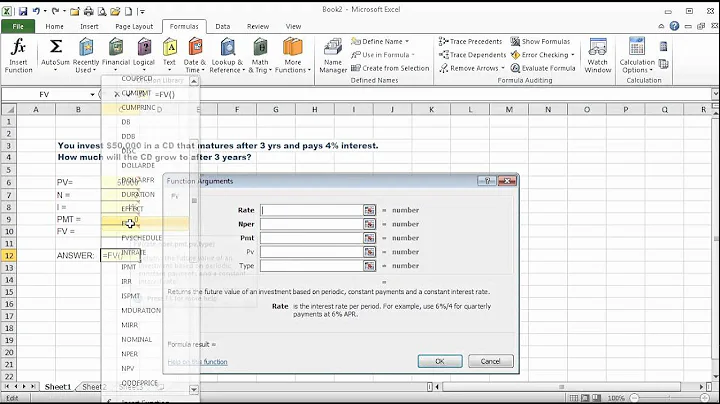Click Trace Dependents
This screenshot has width=720, height=404.
472,55
